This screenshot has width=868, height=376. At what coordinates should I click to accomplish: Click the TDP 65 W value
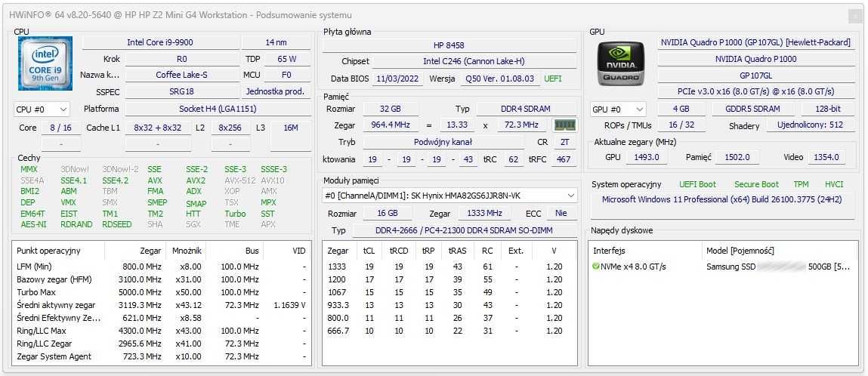pos(287,59)
